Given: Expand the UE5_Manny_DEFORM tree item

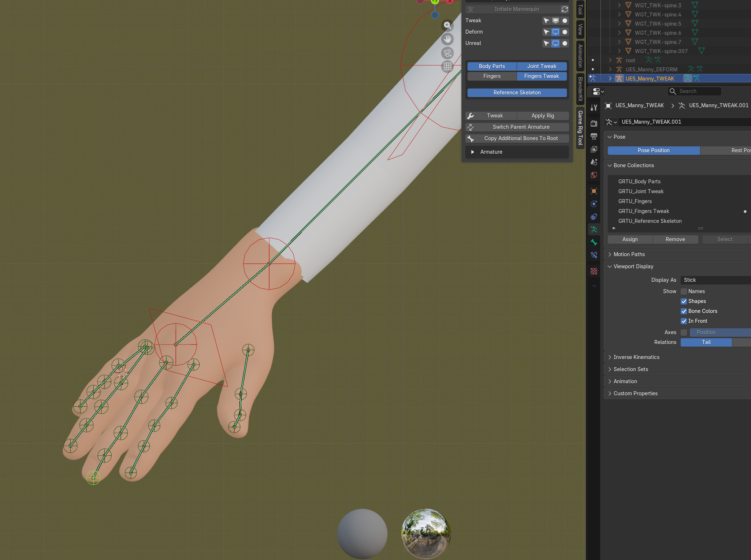Looking at the screenshot, I should [x=610, y=69].
